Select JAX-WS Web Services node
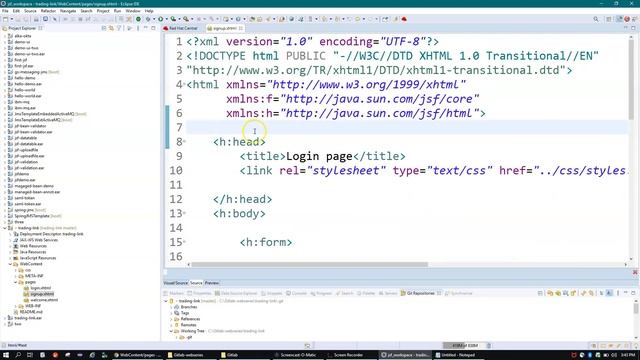 [x=39, y=240]
